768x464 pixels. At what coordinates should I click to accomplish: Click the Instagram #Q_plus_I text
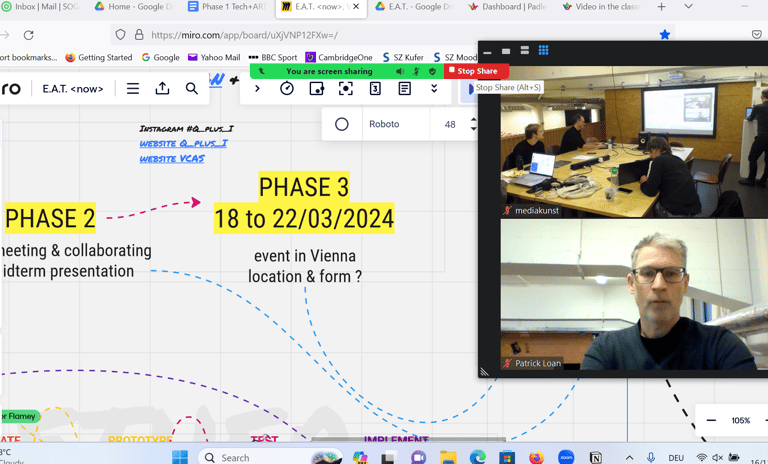tap(187, 129)
